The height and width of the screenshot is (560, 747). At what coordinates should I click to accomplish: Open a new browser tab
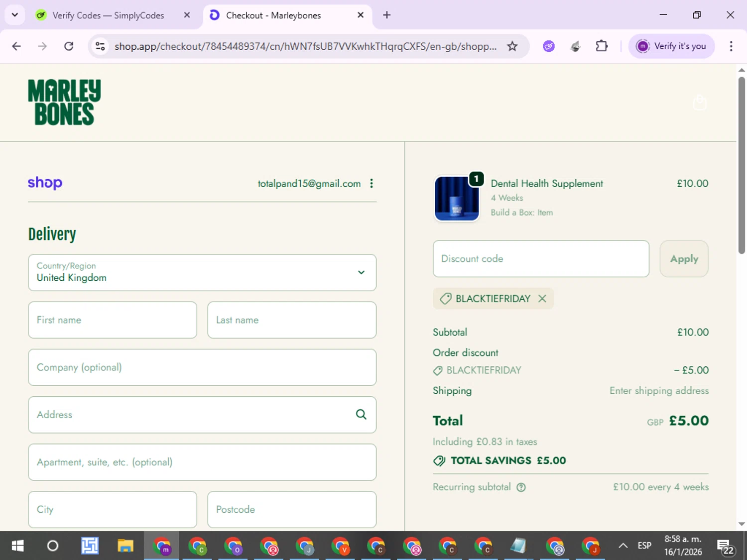pos(386,15)
